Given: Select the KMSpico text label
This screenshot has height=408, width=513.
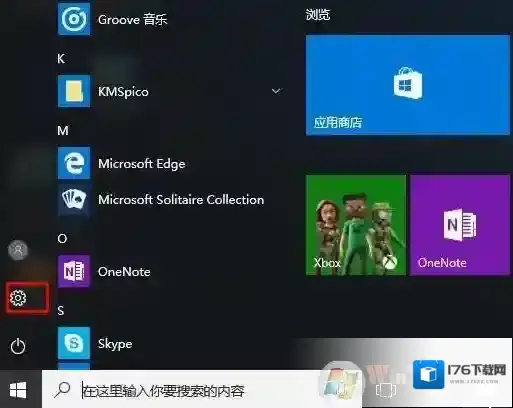Looking at the screenshot, I should click(x=123, y=92).
